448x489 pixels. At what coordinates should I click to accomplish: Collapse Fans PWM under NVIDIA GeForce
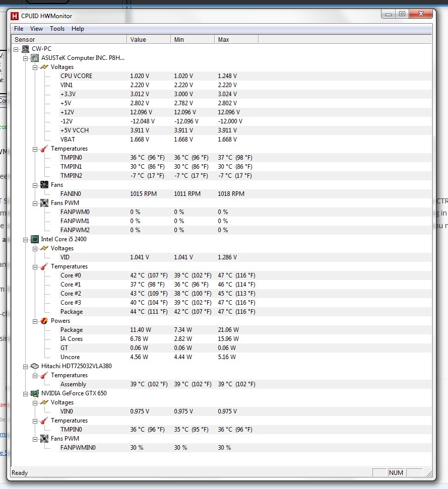[x=35, y=439]
